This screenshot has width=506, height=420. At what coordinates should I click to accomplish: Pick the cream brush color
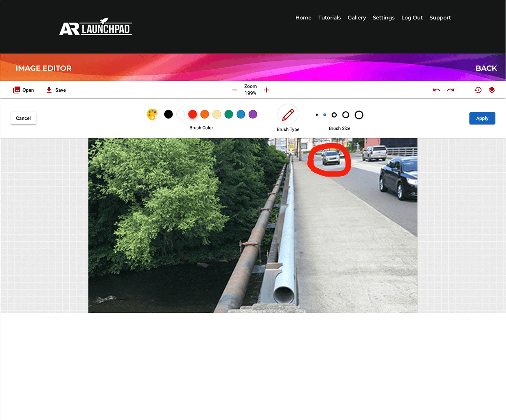pyautogui.click(x=217, y=114)
